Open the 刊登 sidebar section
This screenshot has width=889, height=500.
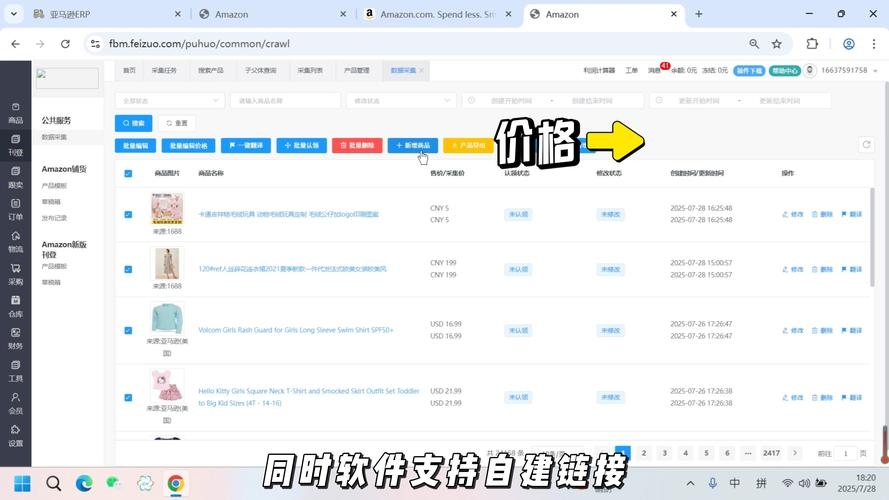pos(15,146)
